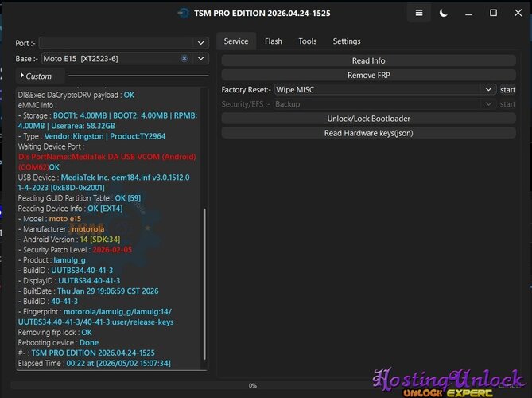Click BuiltDate 'Thu Jan 29 19:06:59 CST 2026'
Viewport: 532px width, 398px height.
click(x=108, y=291)
